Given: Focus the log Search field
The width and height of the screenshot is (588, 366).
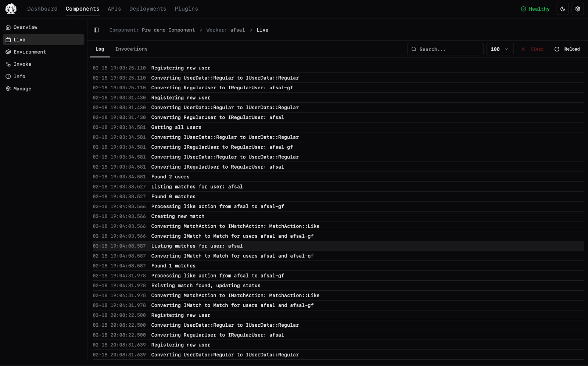Looking at the screenshot, I should [x=445, y=49].
